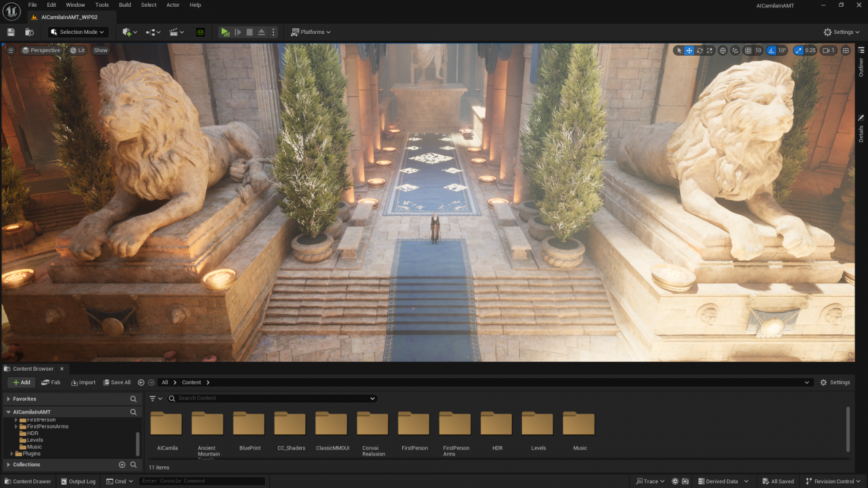
Task: Toggle scale snapping
Action: point(798,50)
